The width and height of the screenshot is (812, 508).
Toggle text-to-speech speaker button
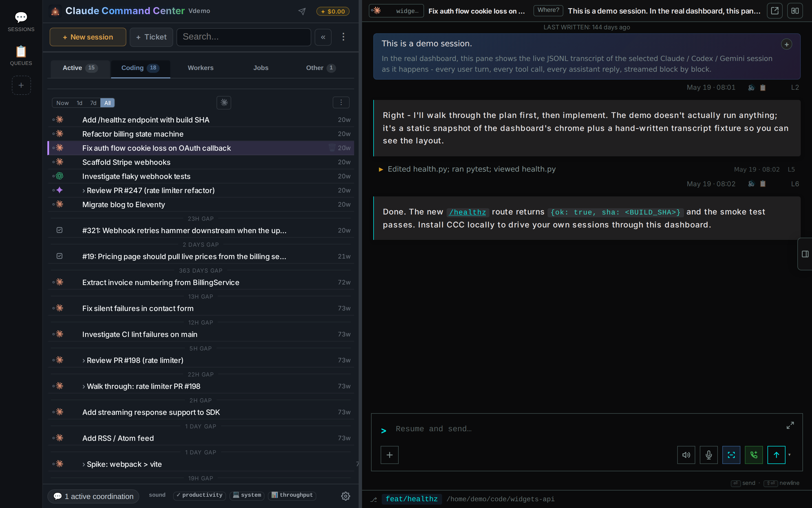(x=686, y=455)
